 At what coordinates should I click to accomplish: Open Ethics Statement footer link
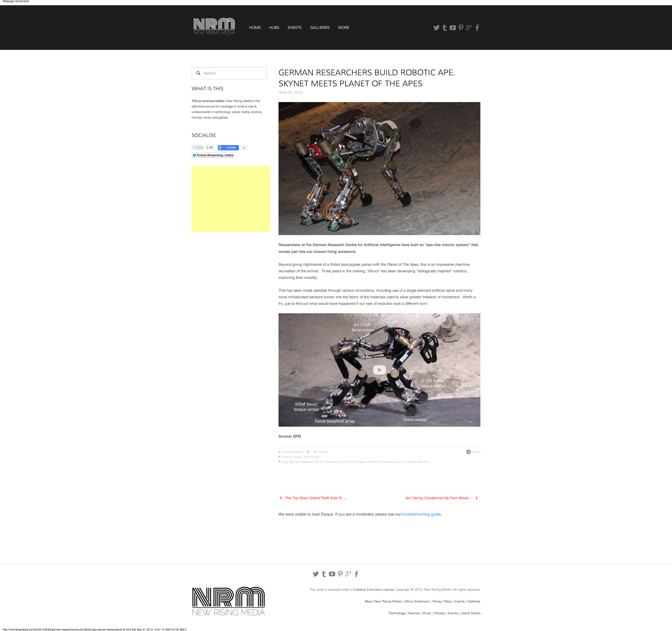click(x=417, y=601)
